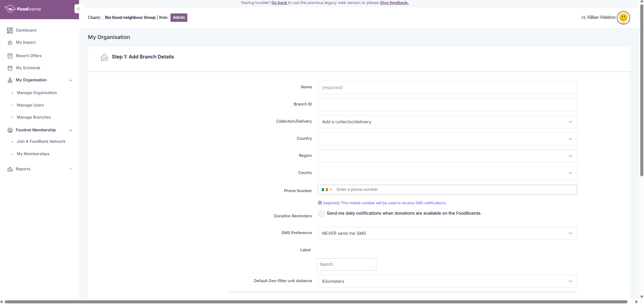Collapse sidebar with double-chevron icon

(79, 9)
